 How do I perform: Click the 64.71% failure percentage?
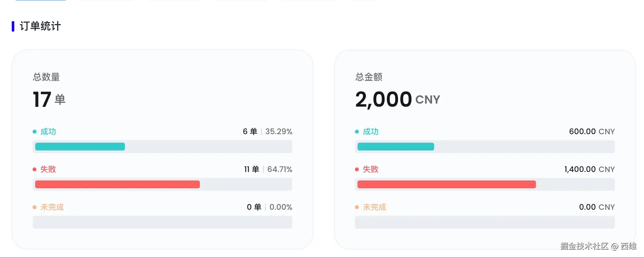pyautogui.click(x=280, y=169)
